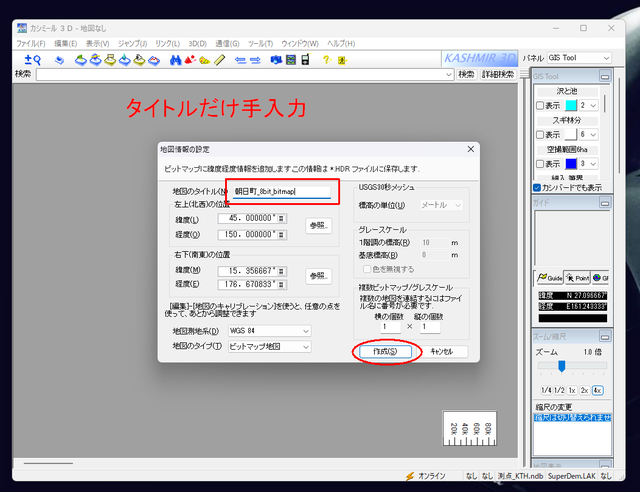
Task: Click the zoom plus/minus magnifier toolbar icon
Action: tap(33, 60)
